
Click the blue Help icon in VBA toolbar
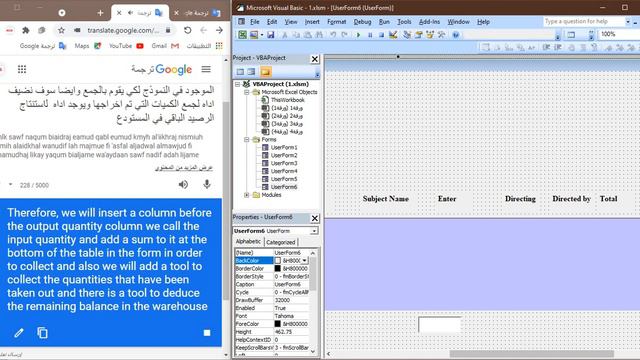(x=456, y=35)
